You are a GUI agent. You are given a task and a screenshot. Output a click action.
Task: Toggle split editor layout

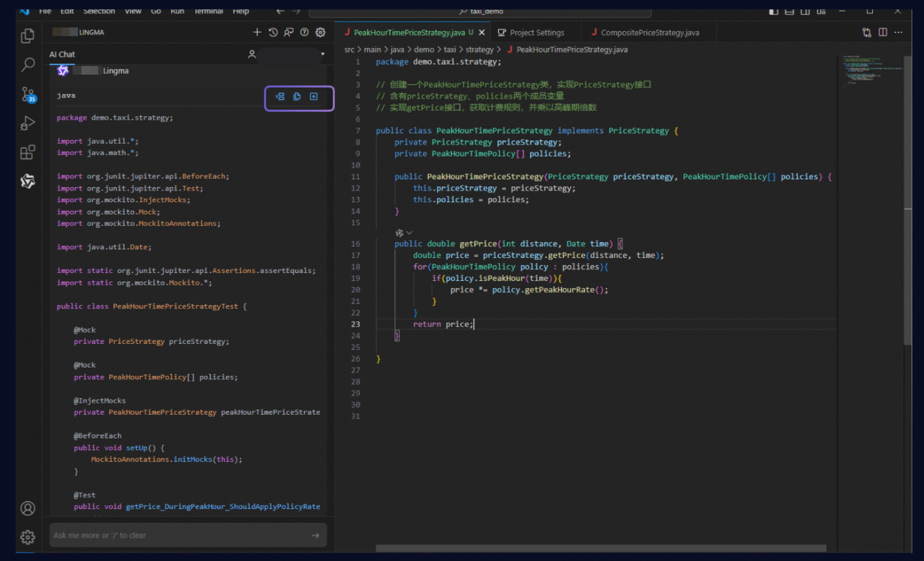(x=883, y=32)
